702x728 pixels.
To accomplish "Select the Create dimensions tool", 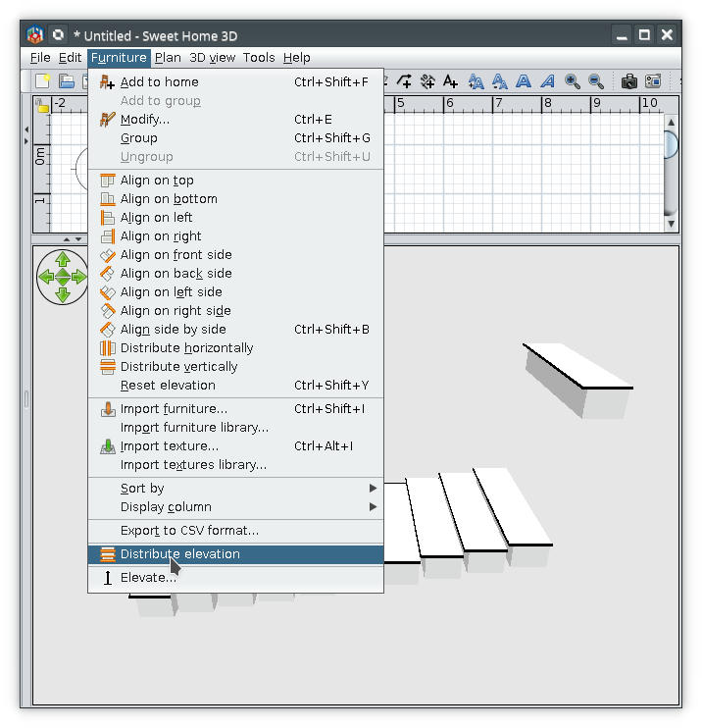I will tap(427, 81).
